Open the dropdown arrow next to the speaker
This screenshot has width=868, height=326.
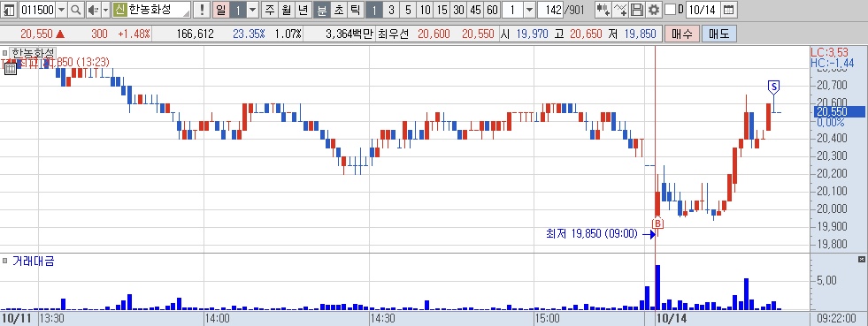click(x=105, y=10)
